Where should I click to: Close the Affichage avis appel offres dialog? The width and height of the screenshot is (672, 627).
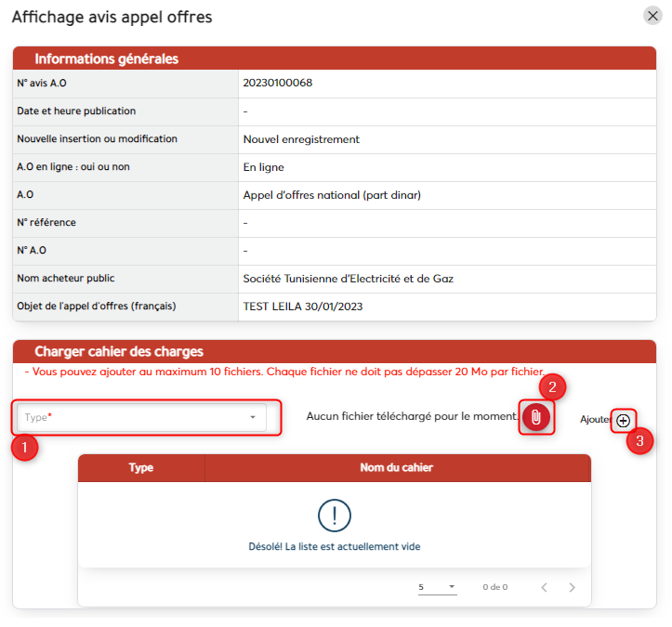pos(652,15)
